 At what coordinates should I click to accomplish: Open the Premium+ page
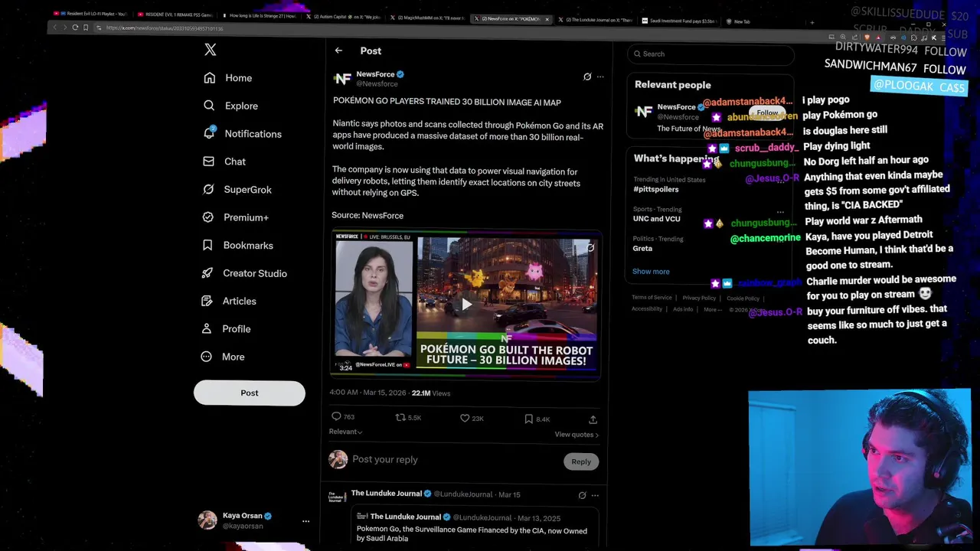click(x=235, y=217)
